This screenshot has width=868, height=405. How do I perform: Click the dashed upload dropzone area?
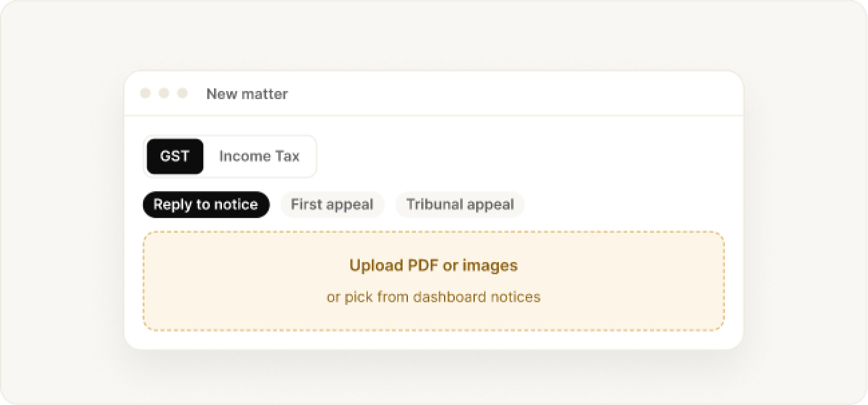coord(433,281)
